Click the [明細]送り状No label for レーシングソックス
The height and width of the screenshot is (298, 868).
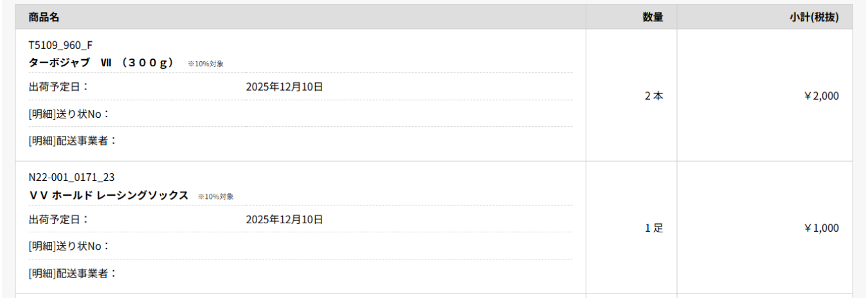(69, 247)
